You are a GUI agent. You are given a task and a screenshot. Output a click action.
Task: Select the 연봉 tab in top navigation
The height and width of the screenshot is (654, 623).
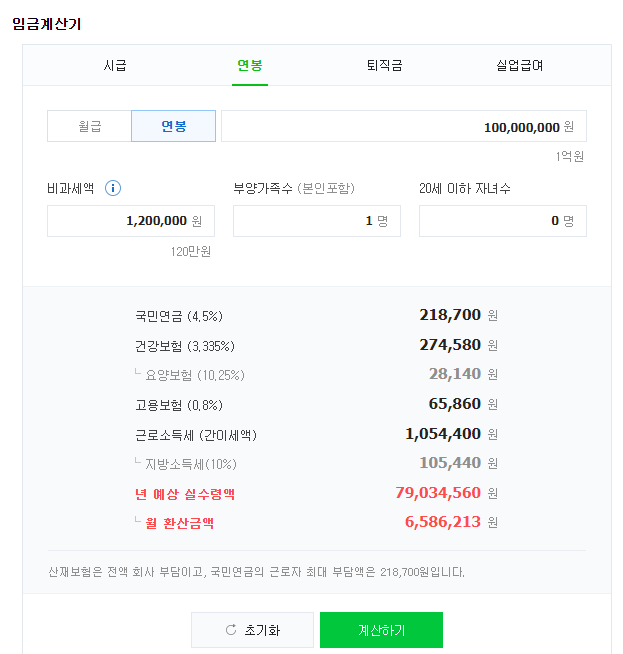[250, 66]
